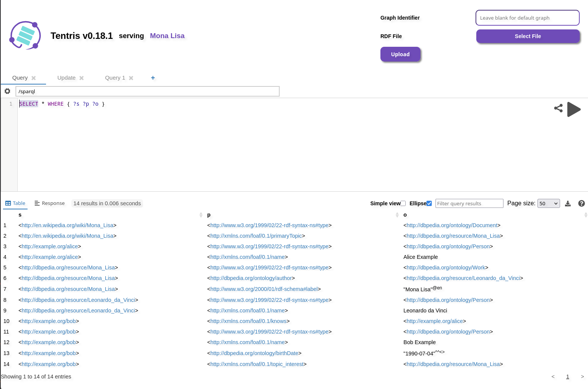This screenshot has width=588, height=389.
Task: Show the Response results view
Action: pyautogui.click(x=49, y=203)
